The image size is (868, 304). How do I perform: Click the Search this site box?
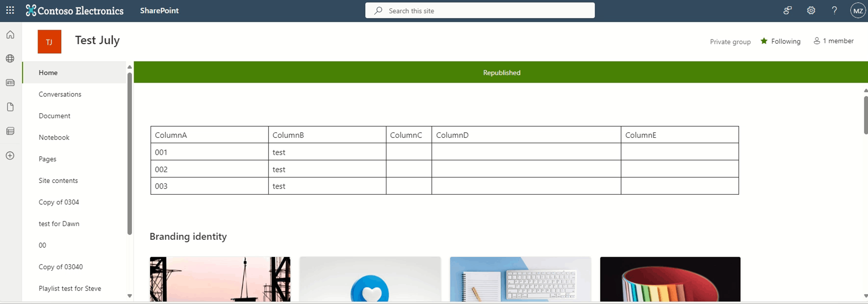(x=480, y=10)
